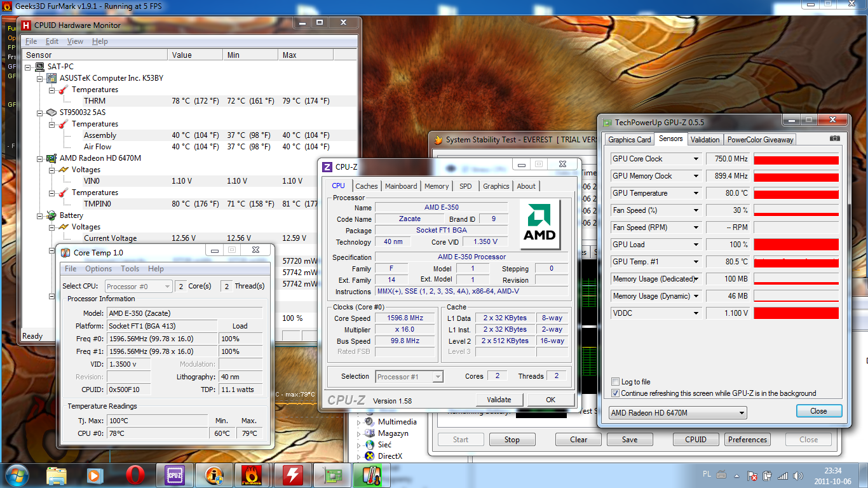The height and width of the screenshot is (488, 868).
Task: Open the AMD Radeon HD 6470M GPU selector in GPU-Z
Action: 678,413
